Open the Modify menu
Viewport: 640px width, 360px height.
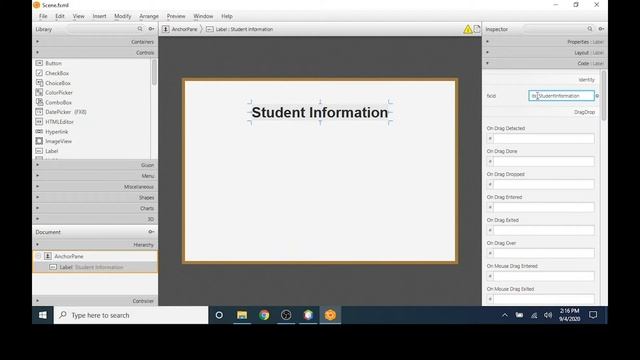122,16
